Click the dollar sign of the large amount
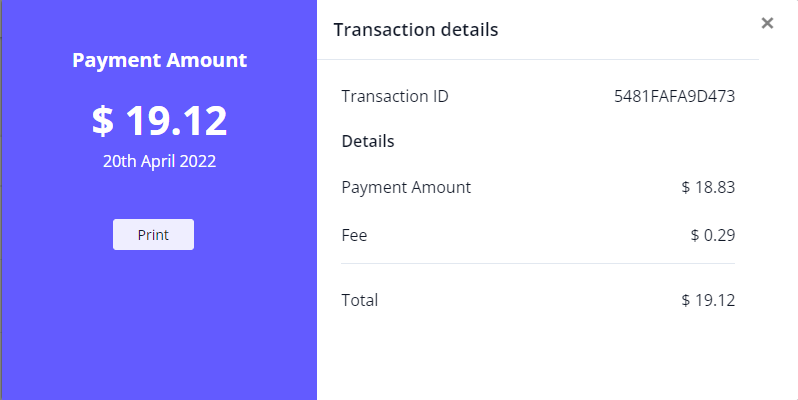The width and height of the screenshot is (798, 400). tap(102, 121)
